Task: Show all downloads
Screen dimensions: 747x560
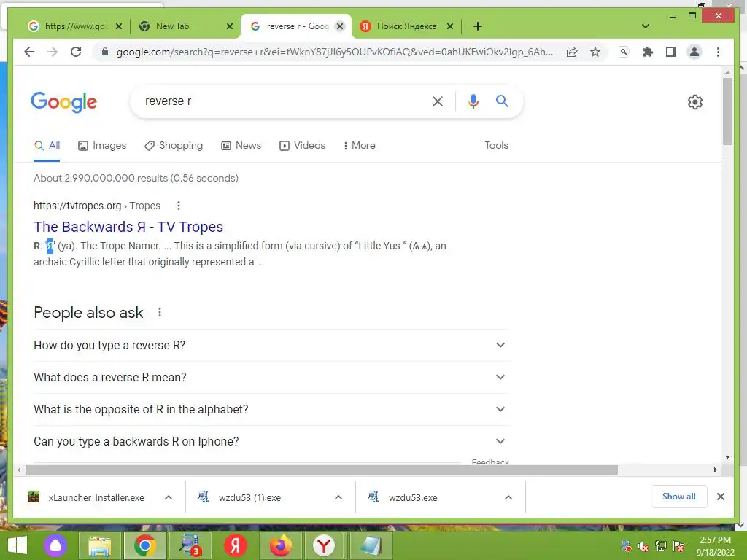Action: pyautogui.click(x=679, y=497)
